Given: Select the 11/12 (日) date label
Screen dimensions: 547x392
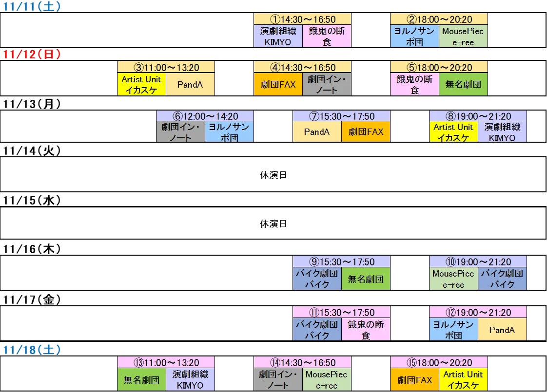Looking at the screenshot, I should (32, 55).
